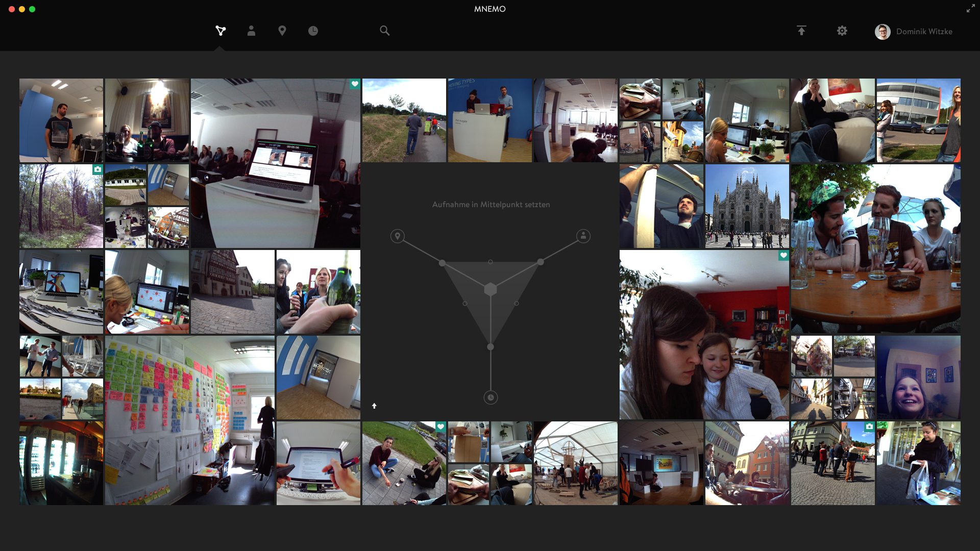Viewport: 980px width, 551px height.
Task: Toggle heart badge on women sitting on pavement photo
Action: point(440,427)
